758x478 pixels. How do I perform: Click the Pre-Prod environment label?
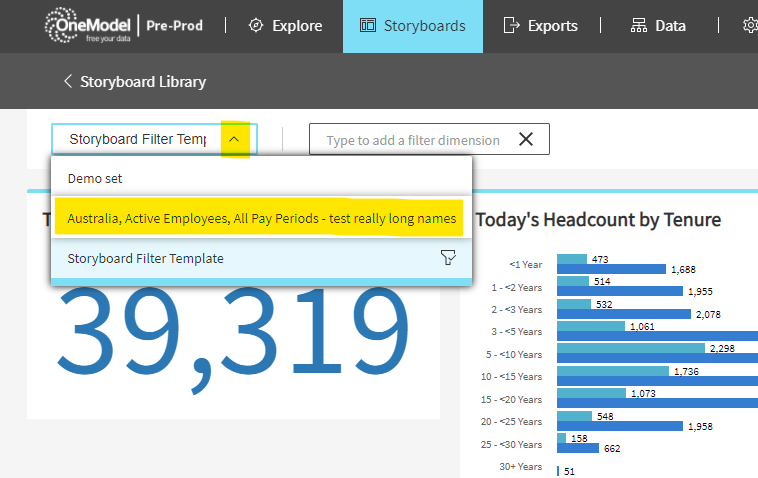(x=176, y=26)
